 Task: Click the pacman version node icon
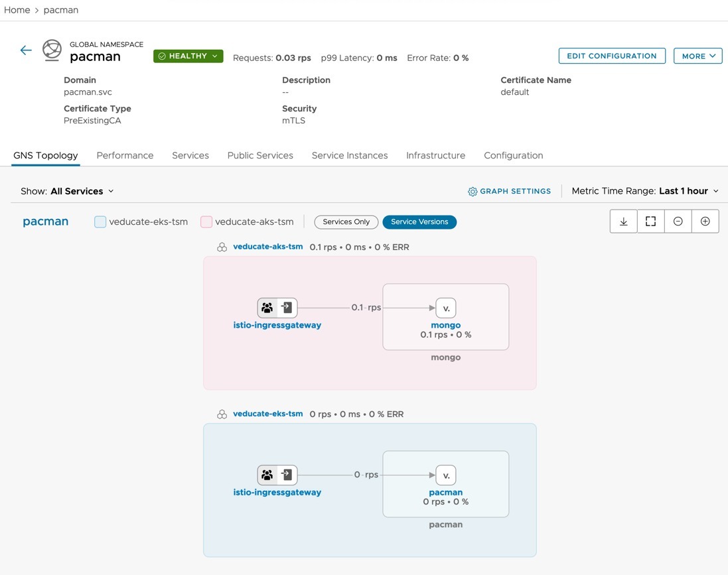click(x=446, y=476)
